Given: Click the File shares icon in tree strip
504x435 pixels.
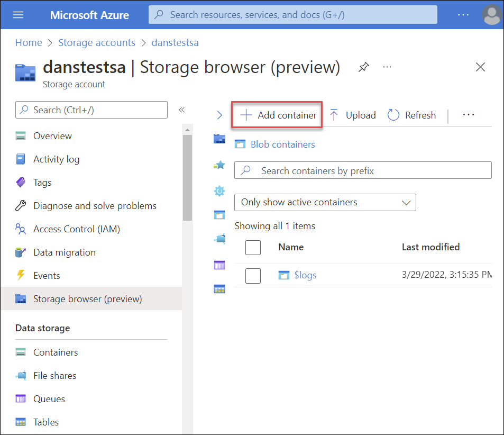Looking at the screenshot, I should (220, 239).
